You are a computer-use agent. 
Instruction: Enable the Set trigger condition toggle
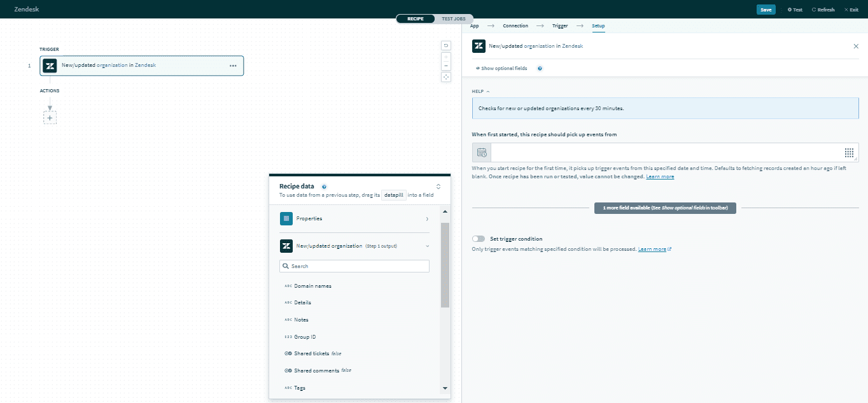[x=479, y=239]
